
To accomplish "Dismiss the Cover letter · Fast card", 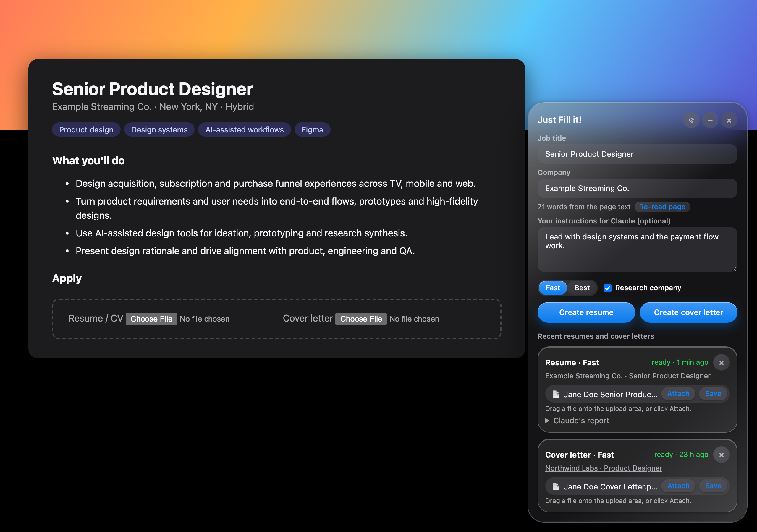I will click(x=722, y=455).
